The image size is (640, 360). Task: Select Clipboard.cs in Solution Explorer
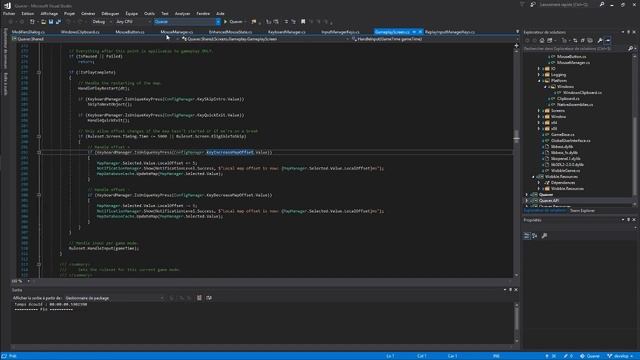click(568, 98)
